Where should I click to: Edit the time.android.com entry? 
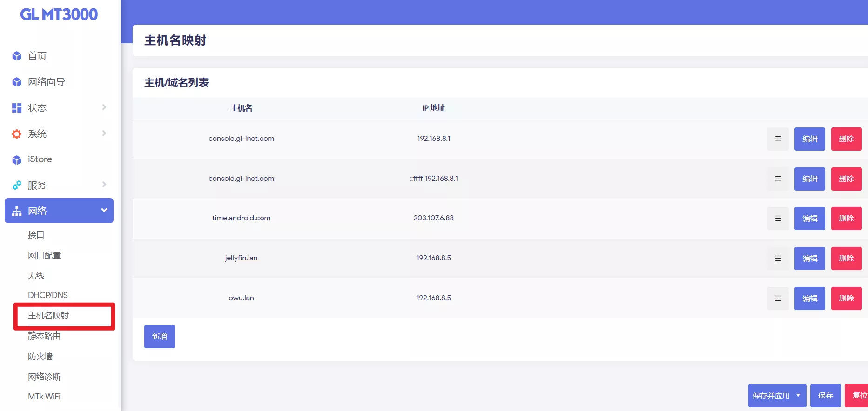tap(810, 219)
